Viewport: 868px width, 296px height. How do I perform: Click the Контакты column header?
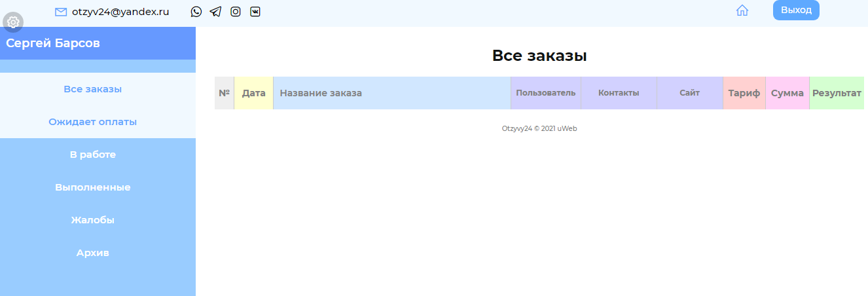619,93
